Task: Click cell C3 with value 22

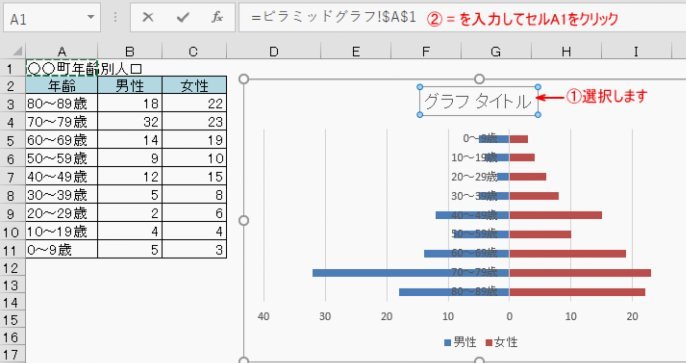Action: 194,104
